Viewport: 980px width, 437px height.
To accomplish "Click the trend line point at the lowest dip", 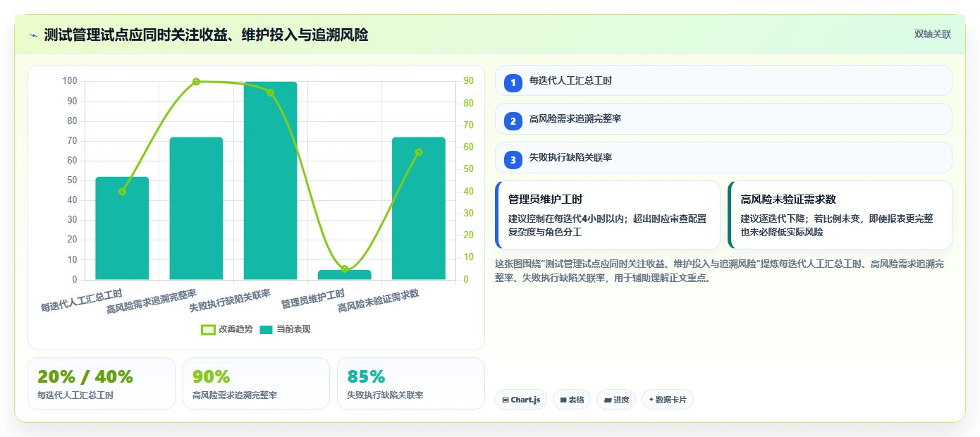I will 345,269.
